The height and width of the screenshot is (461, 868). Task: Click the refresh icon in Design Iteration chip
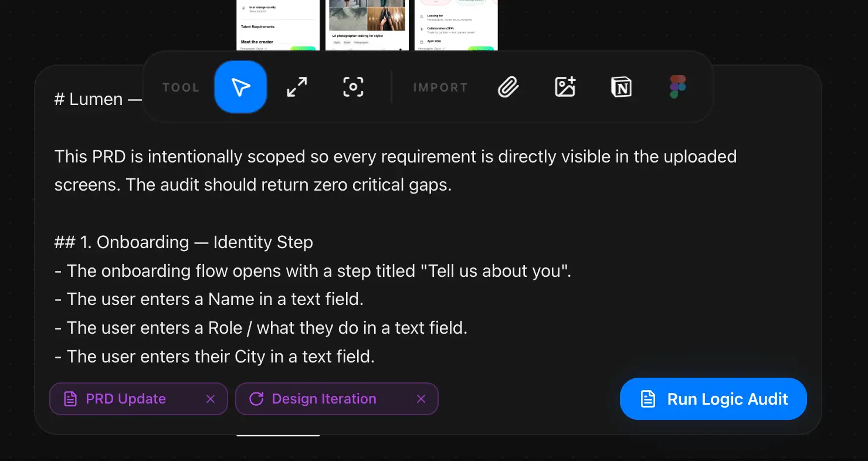coord(256,399)
